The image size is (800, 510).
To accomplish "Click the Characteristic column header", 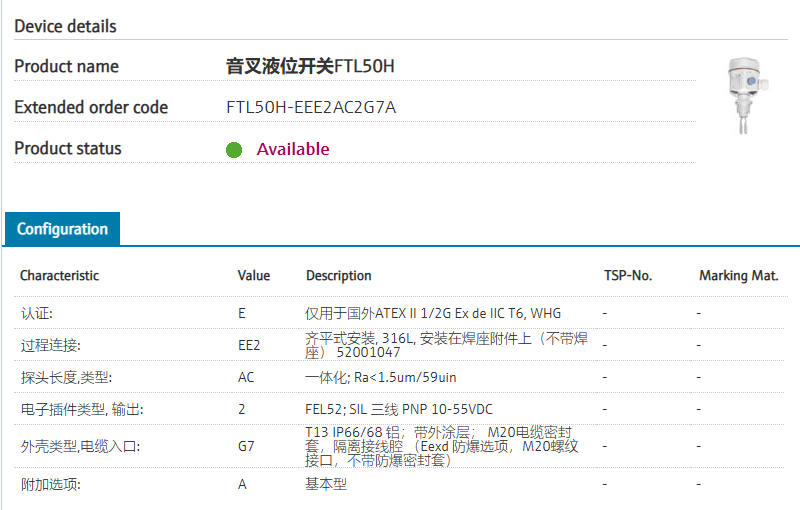I will 60,276.
